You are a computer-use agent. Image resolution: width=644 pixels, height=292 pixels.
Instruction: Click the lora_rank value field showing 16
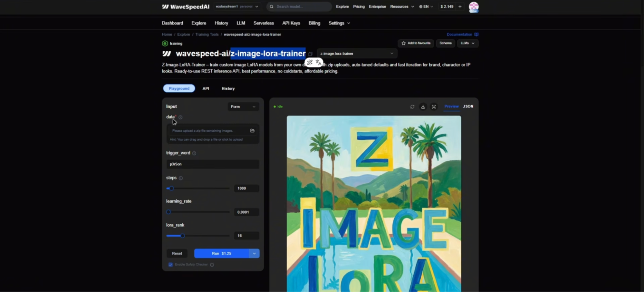point(246,236)
